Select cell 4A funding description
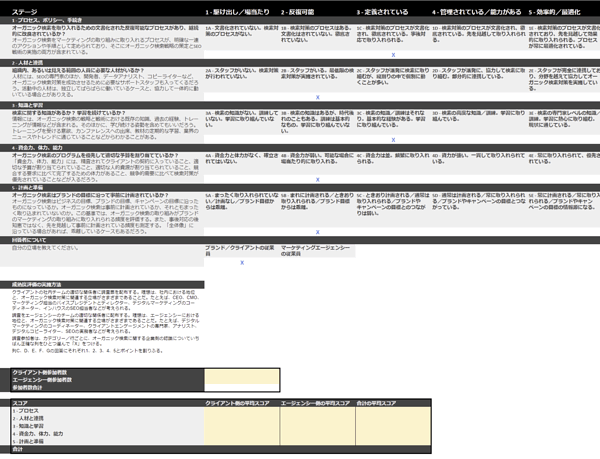The image size is (600, 459). click(242, 158)
